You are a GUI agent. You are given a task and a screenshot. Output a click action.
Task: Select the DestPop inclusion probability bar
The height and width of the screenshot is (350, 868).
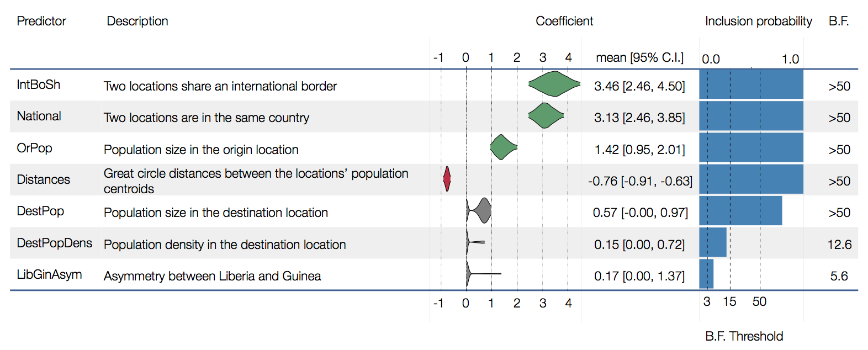(x=740, y=210)
